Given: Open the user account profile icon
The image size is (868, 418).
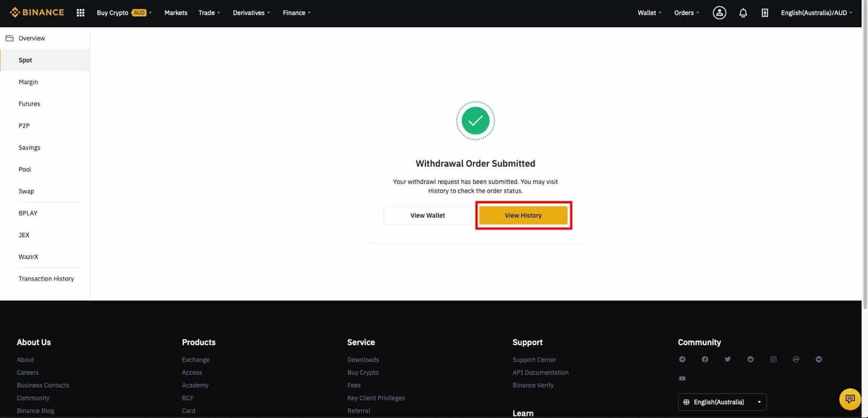Looking at the screenshot, I should tap(719, 12).
